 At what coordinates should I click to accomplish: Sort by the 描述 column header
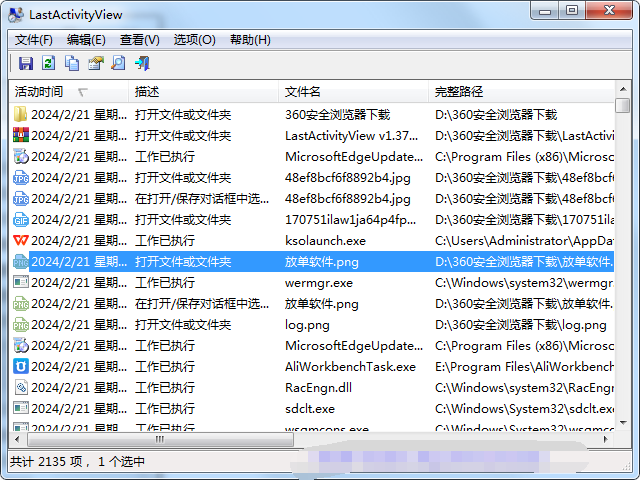[203, 92]
